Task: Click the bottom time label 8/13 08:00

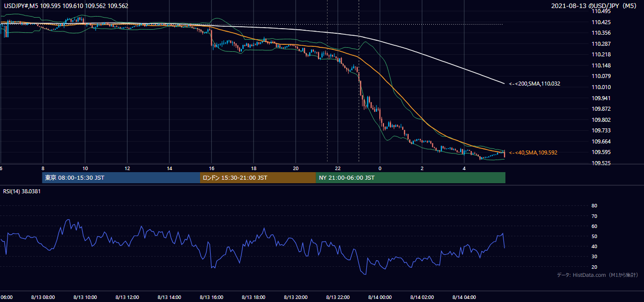Action: 43,297
